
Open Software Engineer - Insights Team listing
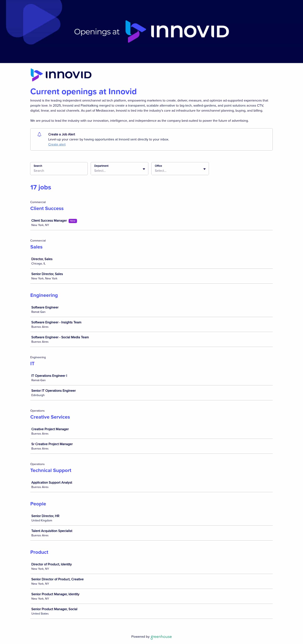click(151, 324)
